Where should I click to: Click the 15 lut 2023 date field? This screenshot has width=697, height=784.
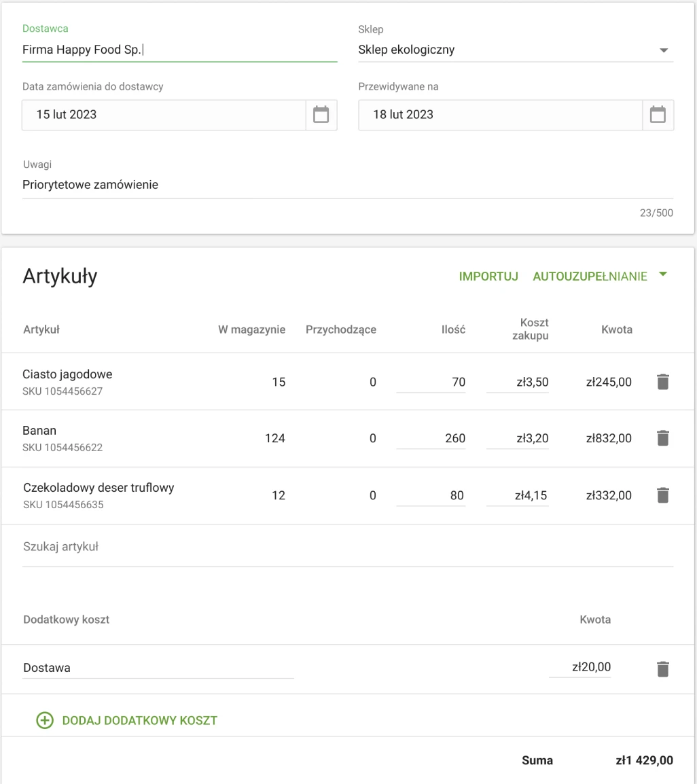pos(164,115)
